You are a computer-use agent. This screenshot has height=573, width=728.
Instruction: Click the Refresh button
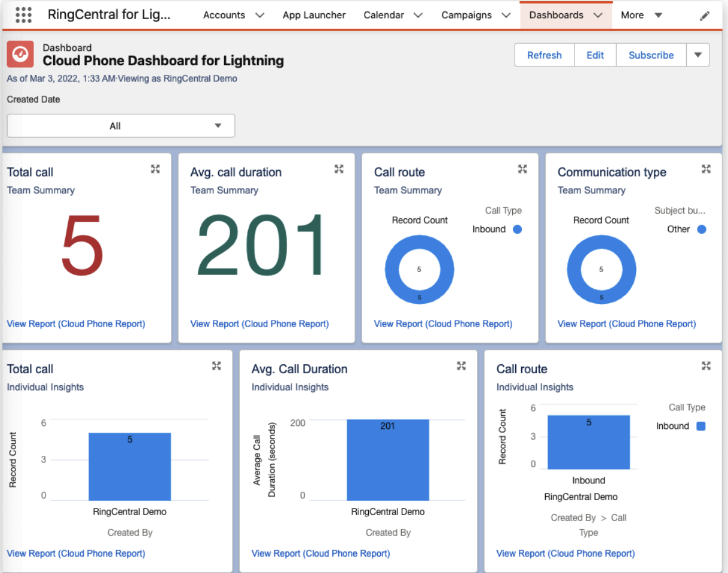pyautogui.click(x=545, y=55)
